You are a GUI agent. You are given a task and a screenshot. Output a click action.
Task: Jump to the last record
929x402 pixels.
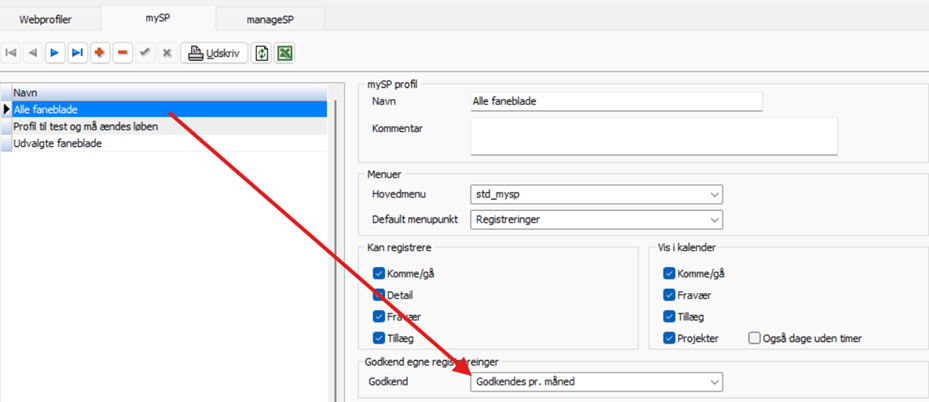[77, 53]
